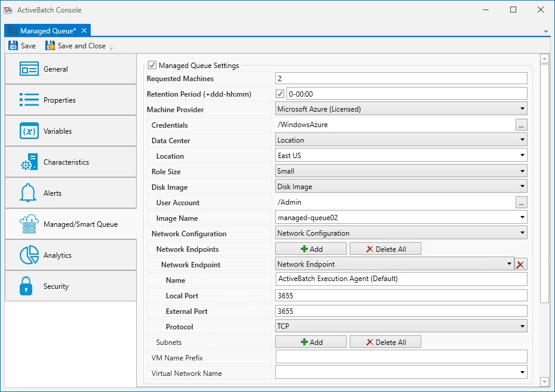Expand the Disk Image dropdown

(x=401, y=186)
